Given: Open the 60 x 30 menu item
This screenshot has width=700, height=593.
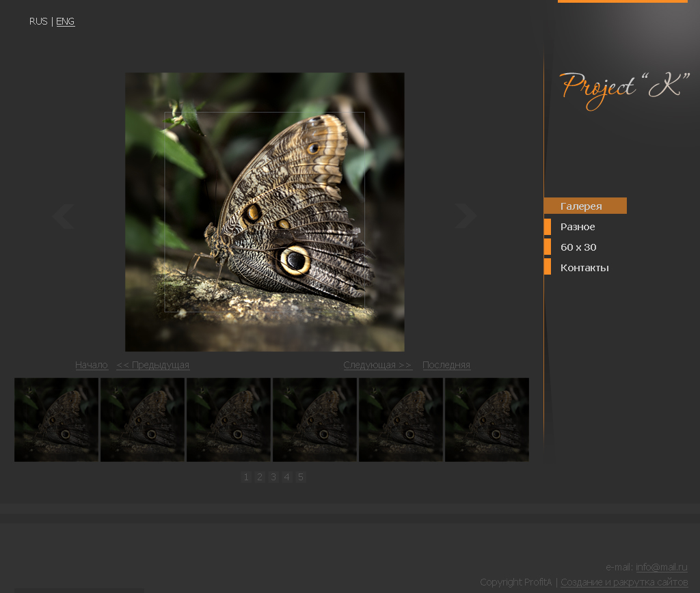Looking at the screenshot, I should pos(578,247).
